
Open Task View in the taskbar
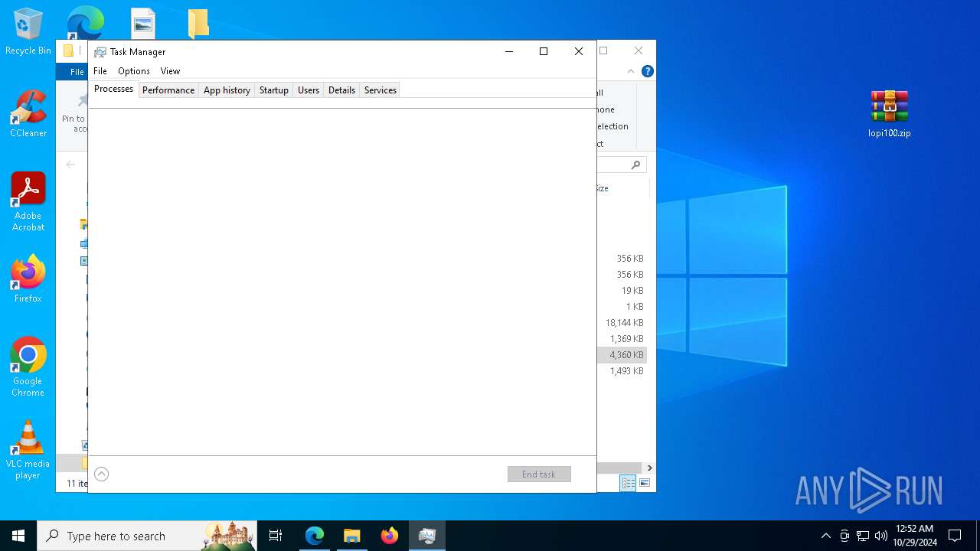tap(276, 536)
